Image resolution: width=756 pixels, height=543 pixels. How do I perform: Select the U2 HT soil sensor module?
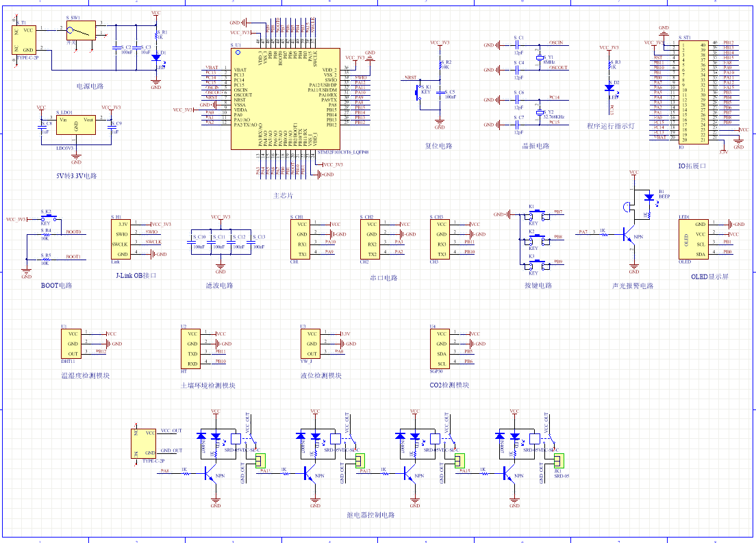(190, 349)
